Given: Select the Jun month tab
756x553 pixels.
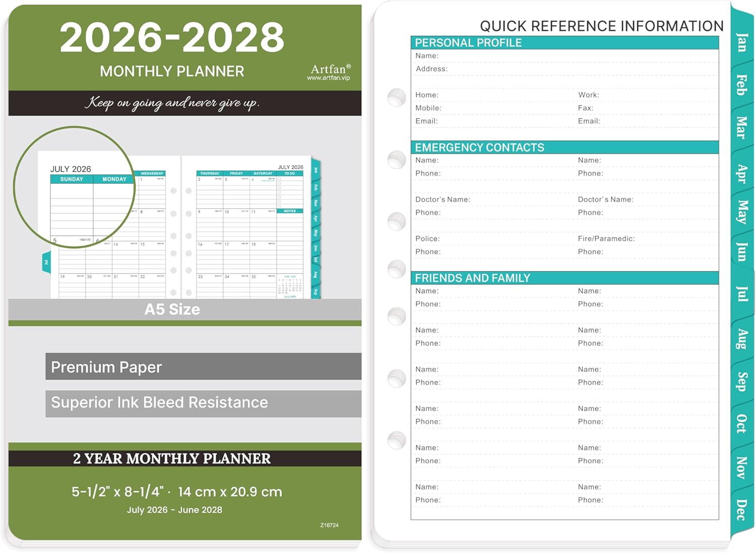Looking at the screenshot, I should (742, 252).
